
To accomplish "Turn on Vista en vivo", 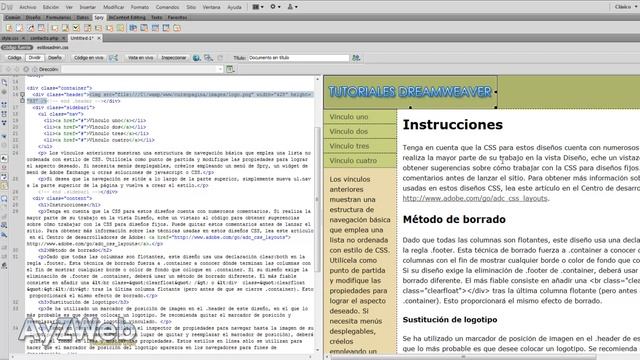I will [140, 58].
